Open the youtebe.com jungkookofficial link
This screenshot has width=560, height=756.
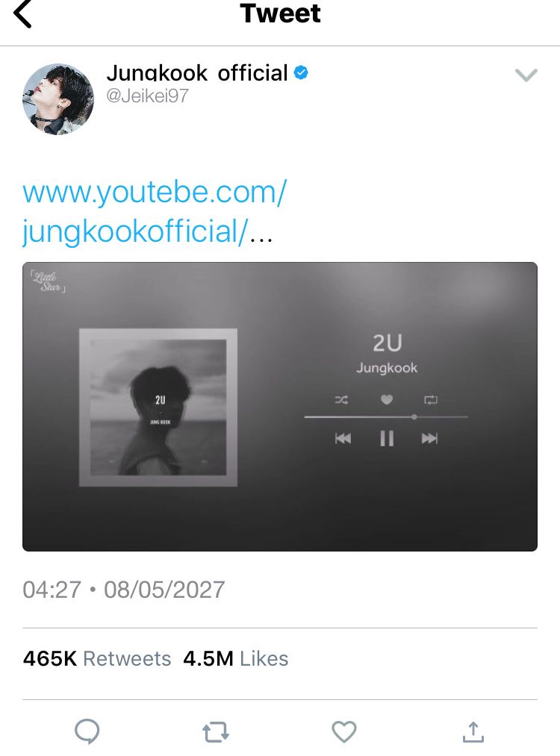point(155,211)
